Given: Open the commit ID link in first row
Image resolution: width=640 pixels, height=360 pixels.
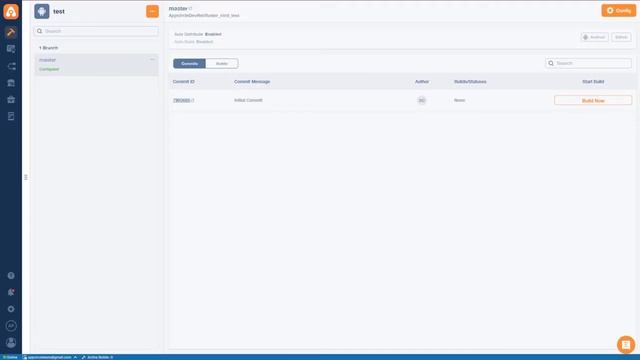Looking at the screenshot, I should point(182,100).
